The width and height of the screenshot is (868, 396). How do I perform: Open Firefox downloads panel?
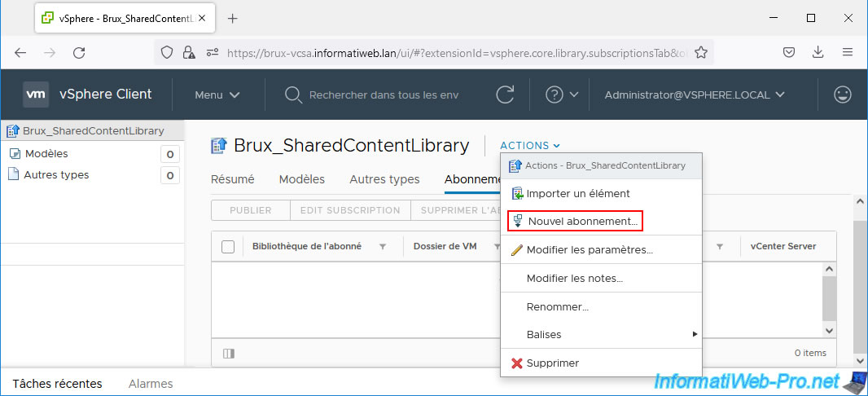pyautogui.click(x=818, y=53)
